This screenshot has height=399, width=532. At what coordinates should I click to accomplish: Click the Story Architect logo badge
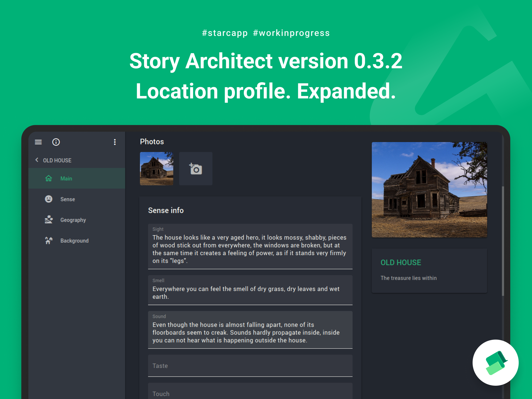[x=495, y=362]
